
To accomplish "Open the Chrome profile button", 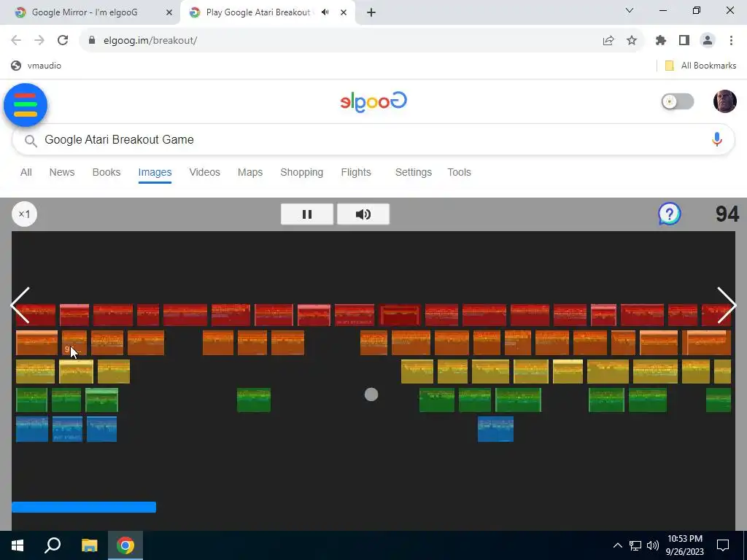I will (708, 41).
